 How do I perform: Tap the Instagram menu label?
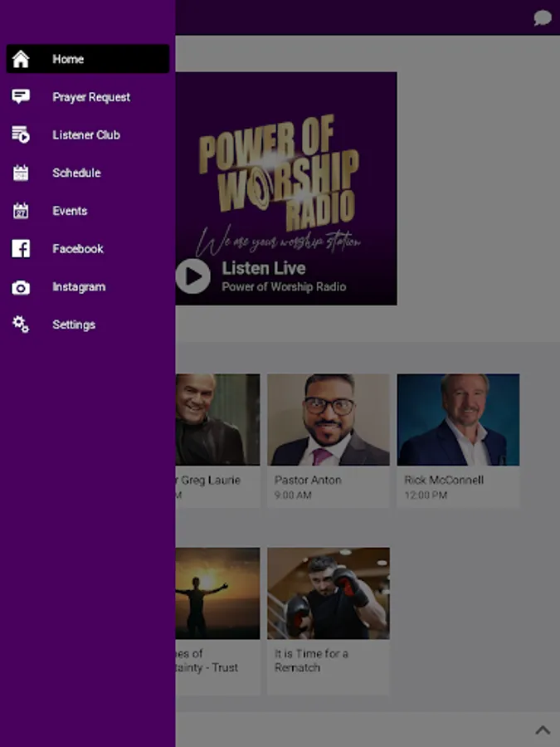(x=79, y=287)
